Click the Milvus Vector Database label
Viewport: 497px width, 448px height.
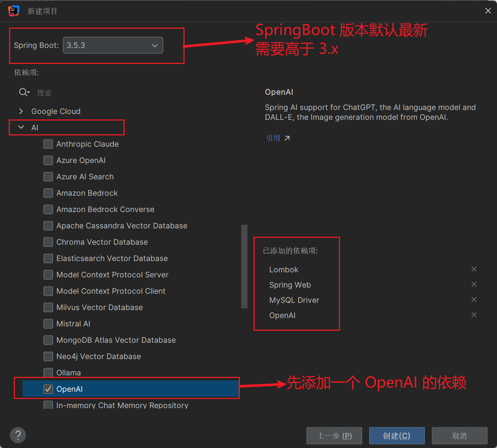coord(100,308)
